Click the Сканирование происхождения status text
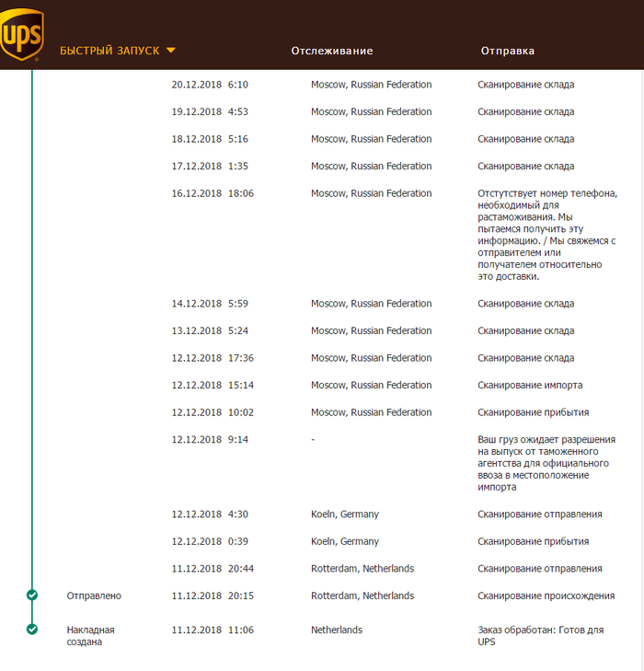The height and width of the screenshot is (671, 644). point(546,596)
